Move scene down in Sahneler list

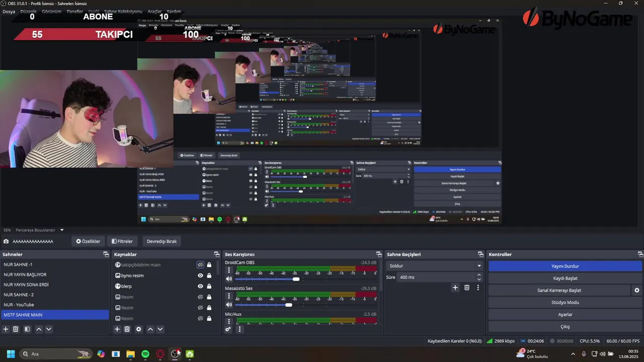click(x=49, y=329)
